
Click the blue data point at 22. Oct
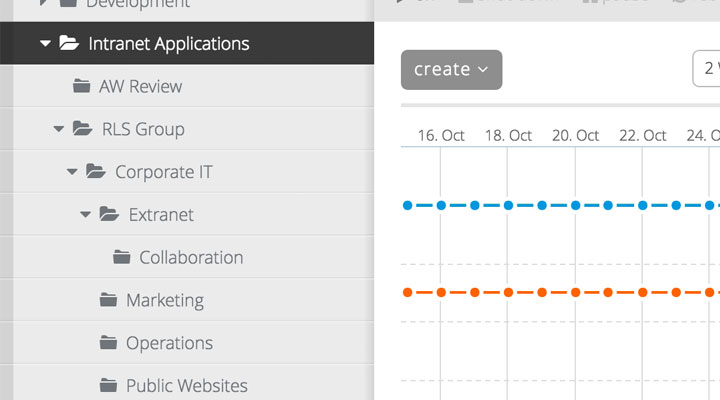pos(643,205)
